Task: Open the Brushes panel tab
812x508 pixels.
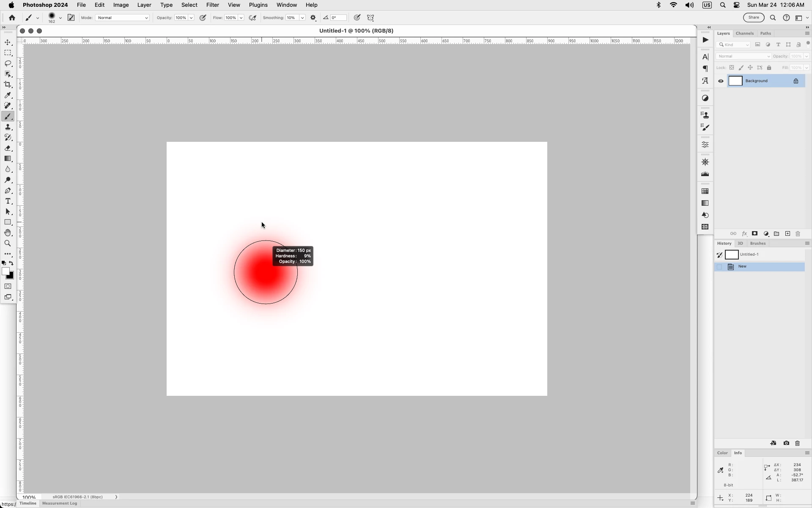Action: click(757, 243)
